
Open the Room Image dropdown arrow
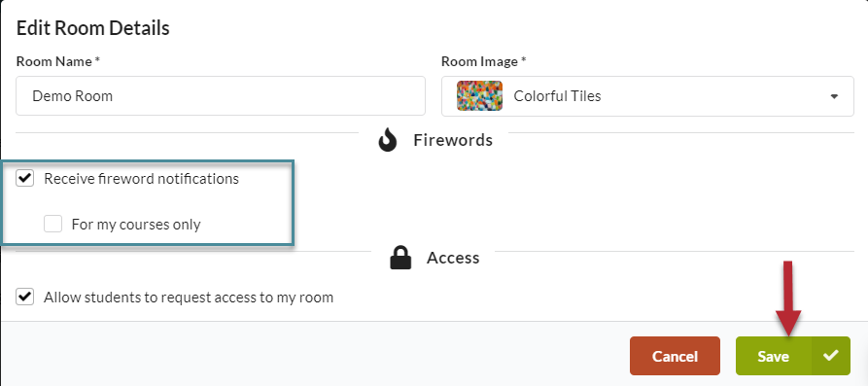coord(834,96)
